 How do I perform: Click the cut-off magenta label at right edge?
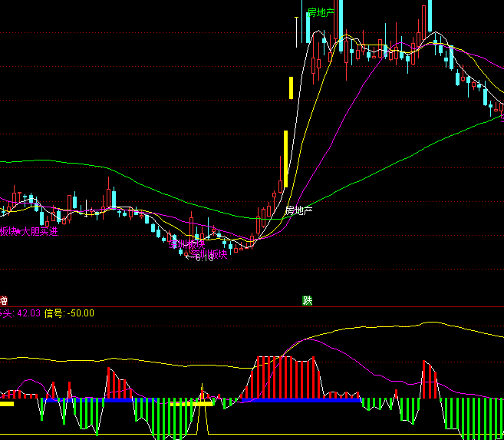(x=501, y=117)
